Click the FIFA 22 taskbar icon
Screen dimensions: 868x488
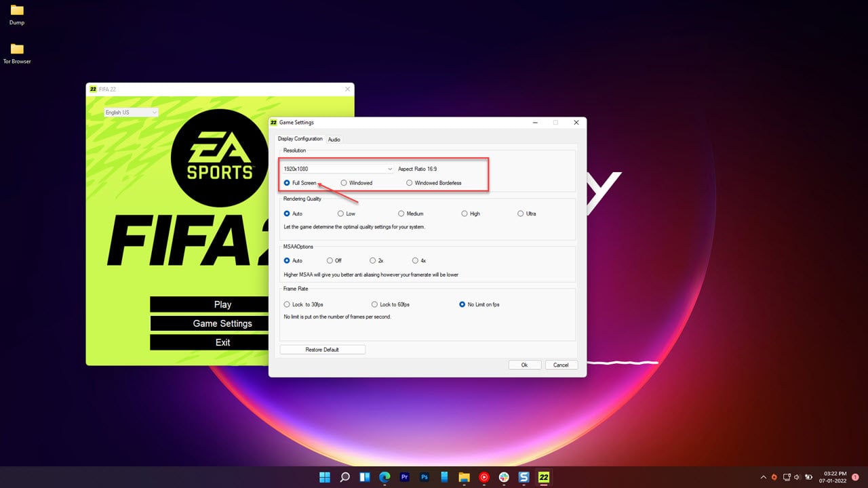click(544, 477)
